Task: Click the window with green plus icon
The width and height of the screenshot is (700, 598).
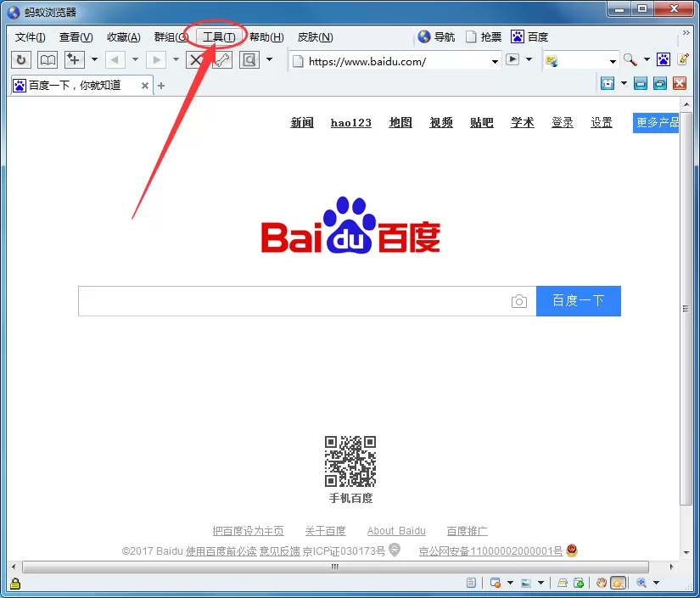Action: click(579, 583)
